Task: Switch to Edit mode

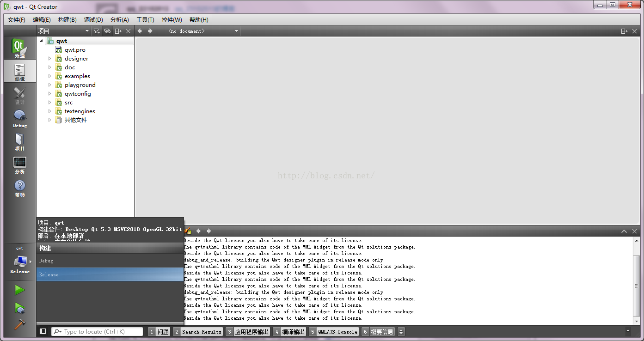Action: [19, 71]
